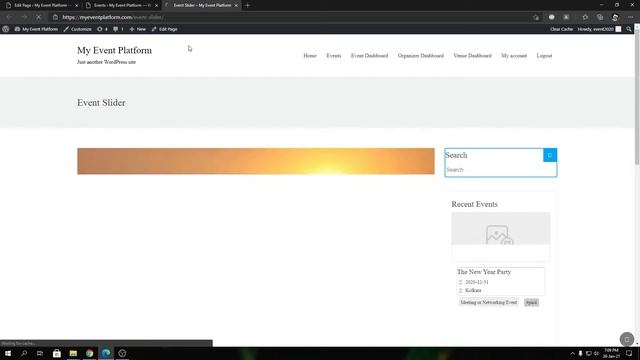The width and height of the screenshot is (640, 360).
Task: Open the comments bubble in admin bar
Action: pos(118,29)
